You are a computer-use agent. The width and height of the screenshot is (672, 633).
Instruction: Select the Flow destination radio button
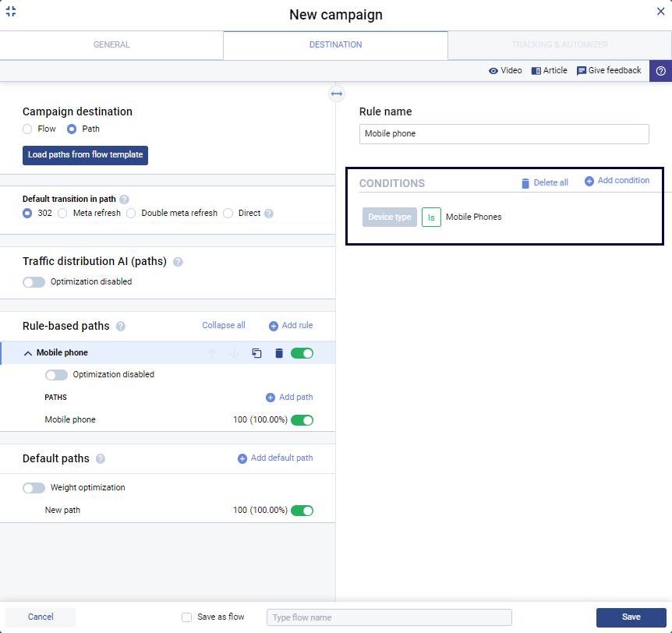click(27, 129)
